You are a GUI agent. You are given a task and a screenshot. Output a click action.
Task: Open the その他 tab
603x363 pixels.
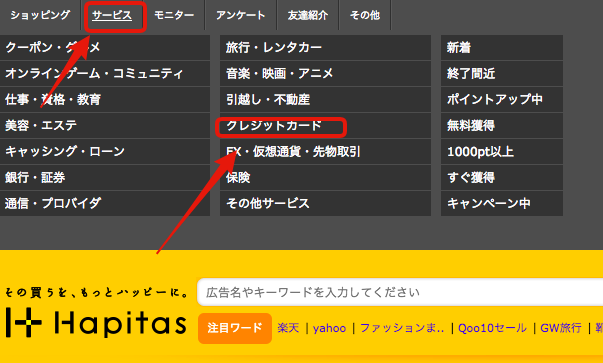tap(365, 15)
